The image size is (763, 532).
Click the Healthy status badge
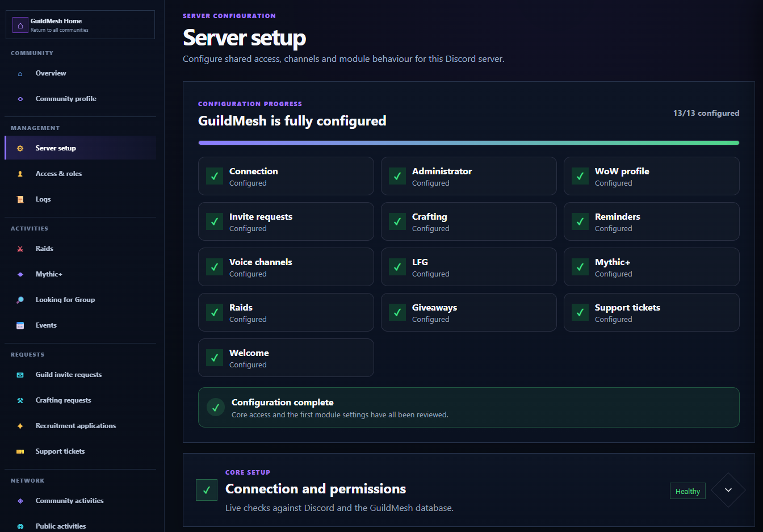click(x=687, y=491)
